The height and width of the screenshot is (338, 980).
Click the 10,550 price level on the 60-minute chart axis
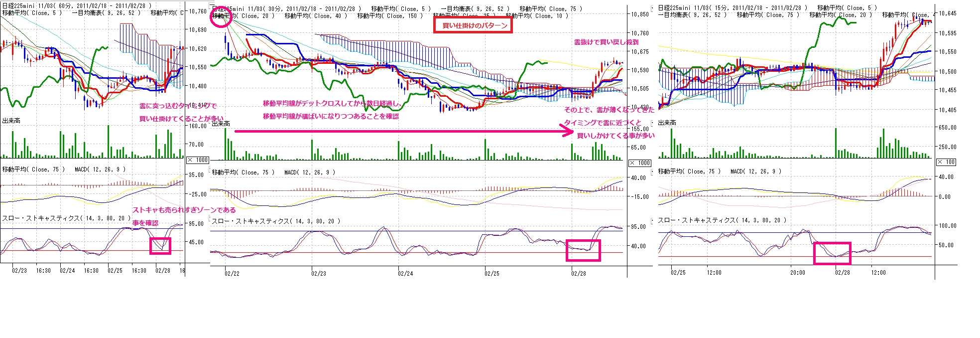(198, 67)
